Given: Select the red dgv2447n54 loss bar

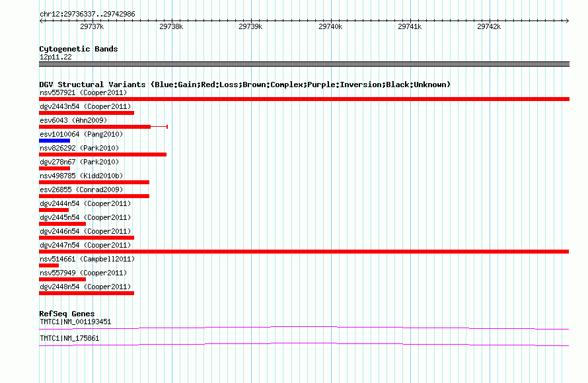Looking at the screenshot, I should [304, 252].
